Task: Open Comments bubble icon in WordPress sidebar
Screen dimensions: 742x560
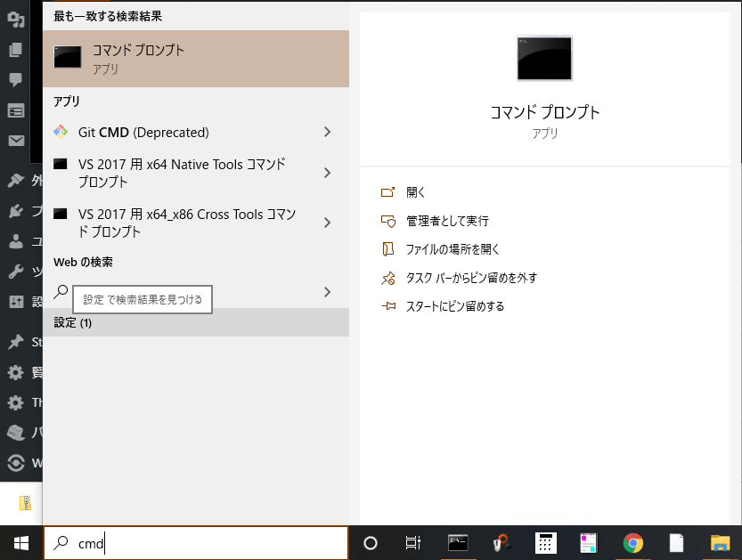Action: (x=16, y=80)
